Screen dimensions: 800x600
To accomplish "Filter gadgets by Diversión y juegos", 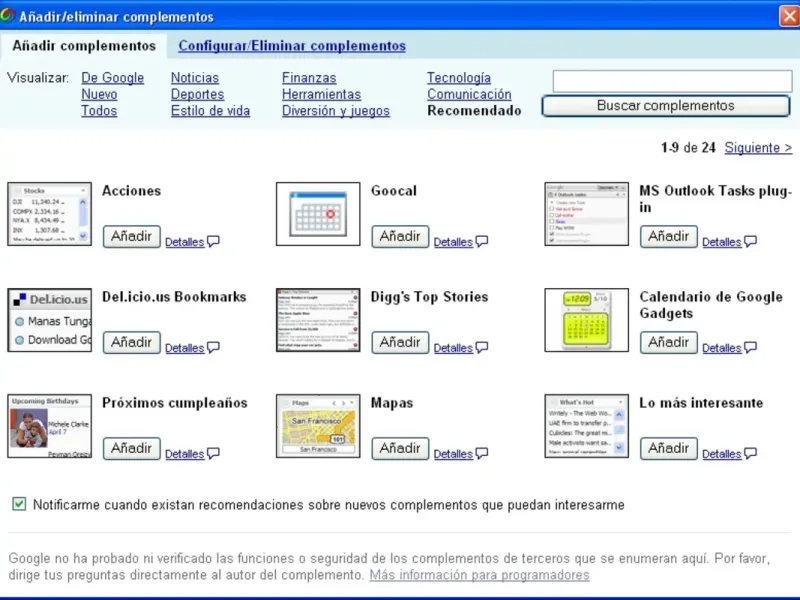I will [336, 111].
